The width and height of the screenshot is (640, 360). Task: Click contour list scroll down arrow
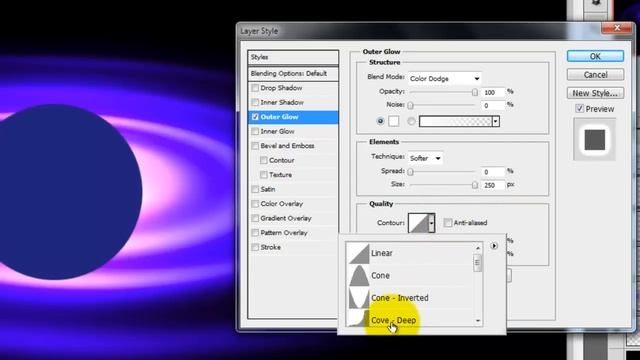pos(478,321)
